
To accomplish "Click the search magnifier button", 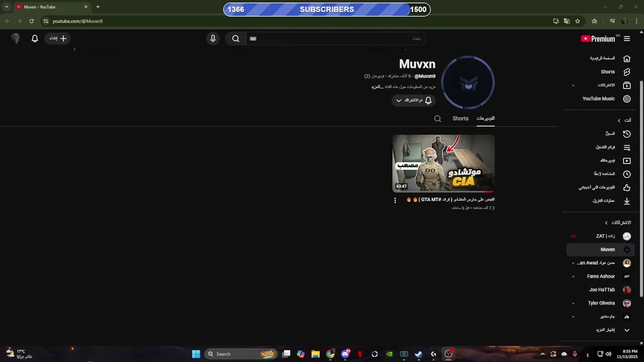I will point(235,38).
